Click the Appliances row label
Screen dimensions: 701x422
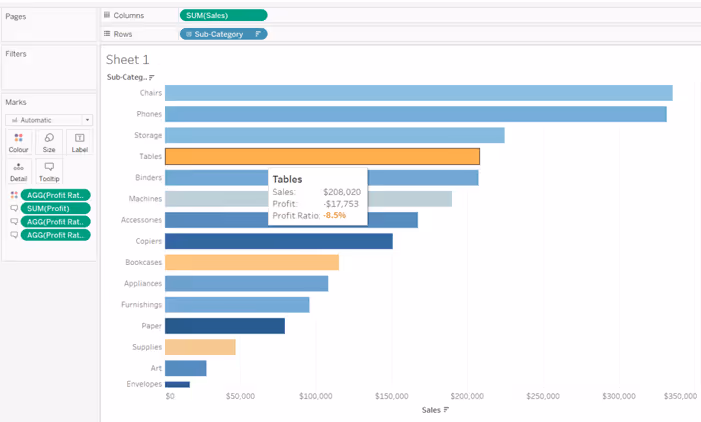(143, 283)
